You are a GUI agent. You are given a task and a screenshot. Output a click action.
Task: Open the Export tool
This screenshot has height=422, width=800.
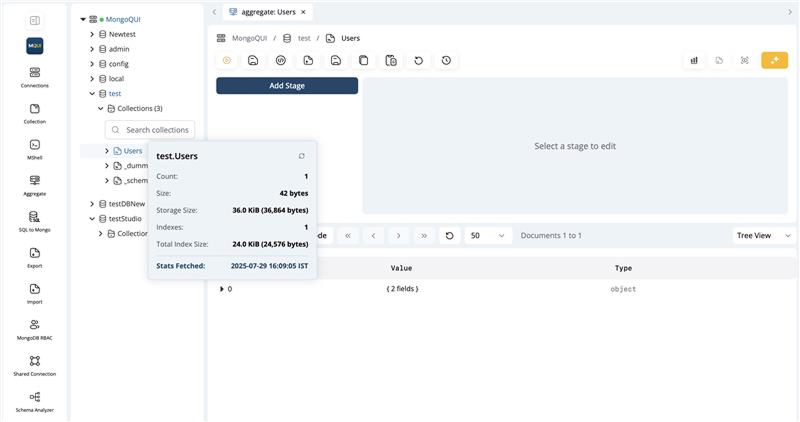[x=35, y=257]
